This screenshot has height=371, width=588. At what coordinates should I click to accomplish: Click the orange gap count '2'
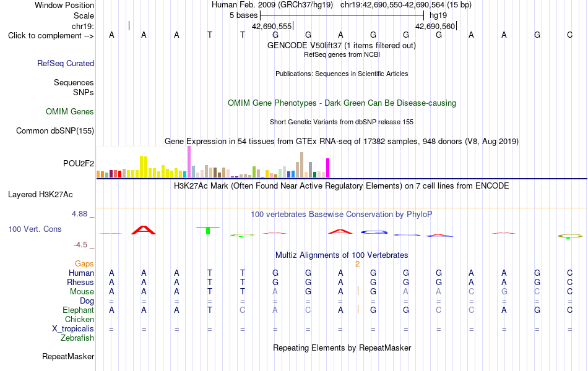click(357, 264)
